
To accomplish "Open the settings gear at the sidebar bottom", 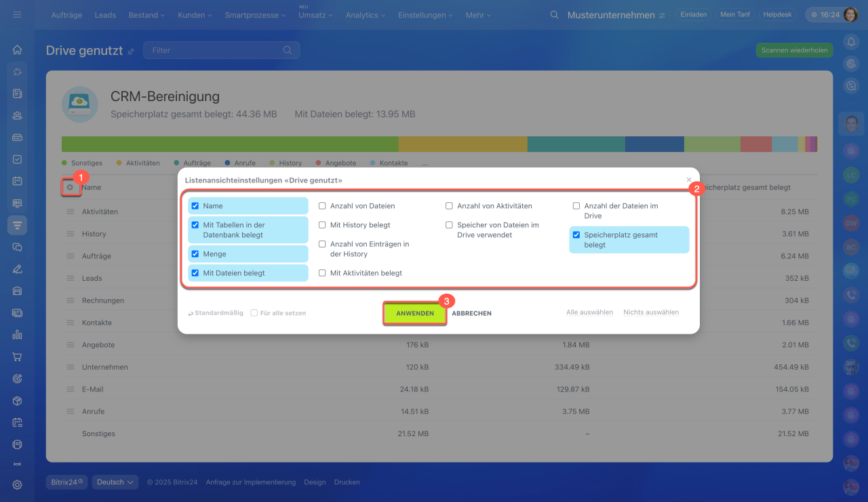I will (18, 484).
